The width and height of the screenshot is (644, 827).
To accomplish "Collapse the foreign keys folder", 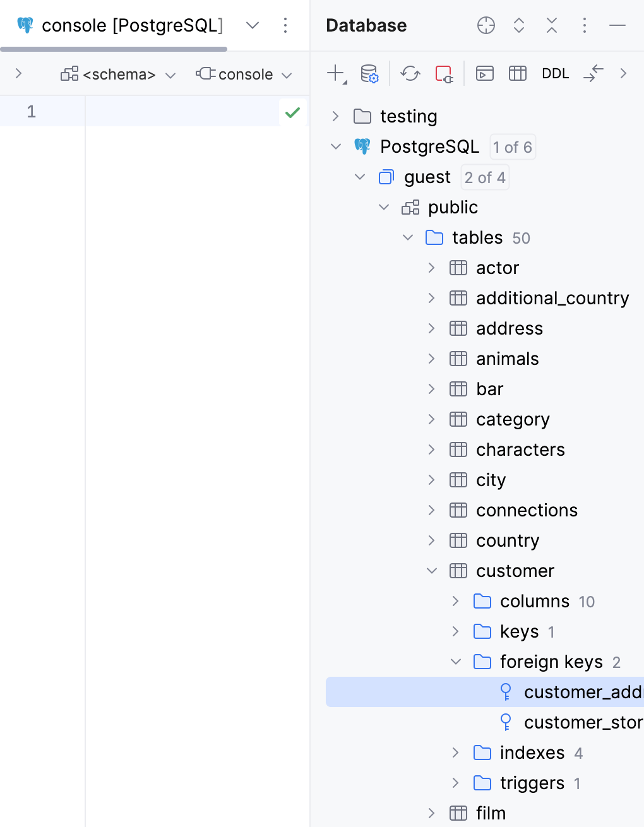I will (456, 662).
